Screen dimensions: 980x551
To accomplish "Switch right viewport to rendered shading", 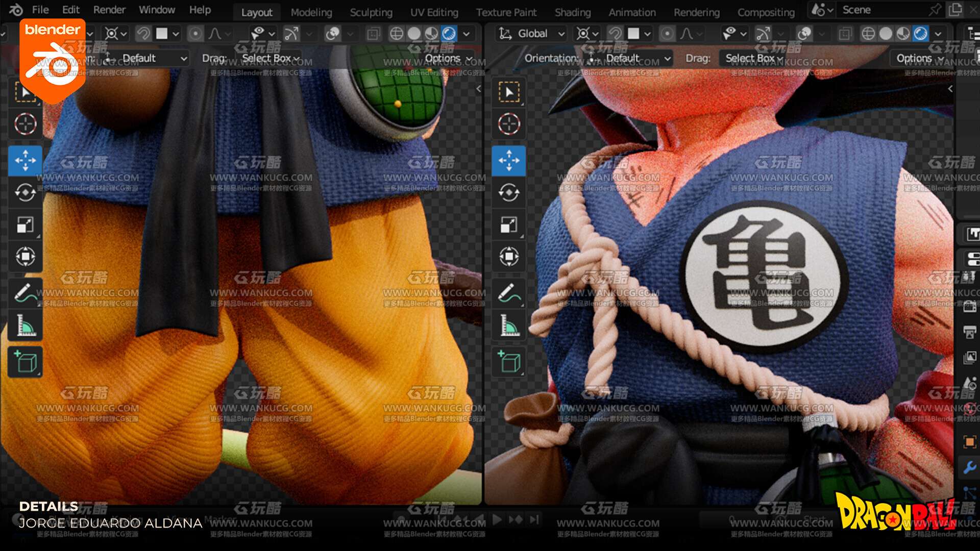I will 920,34.
